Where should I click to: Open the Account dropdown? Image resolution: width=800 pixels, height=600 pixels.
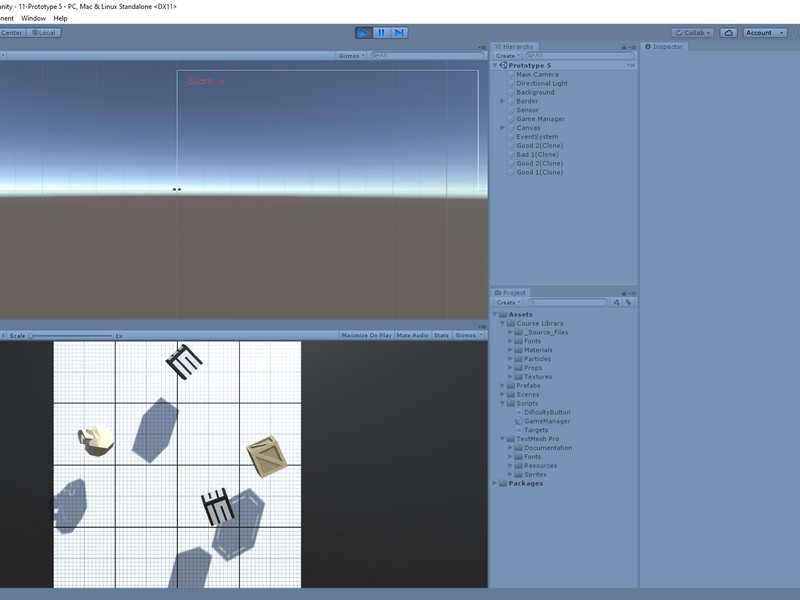click(x=764, y=33)
